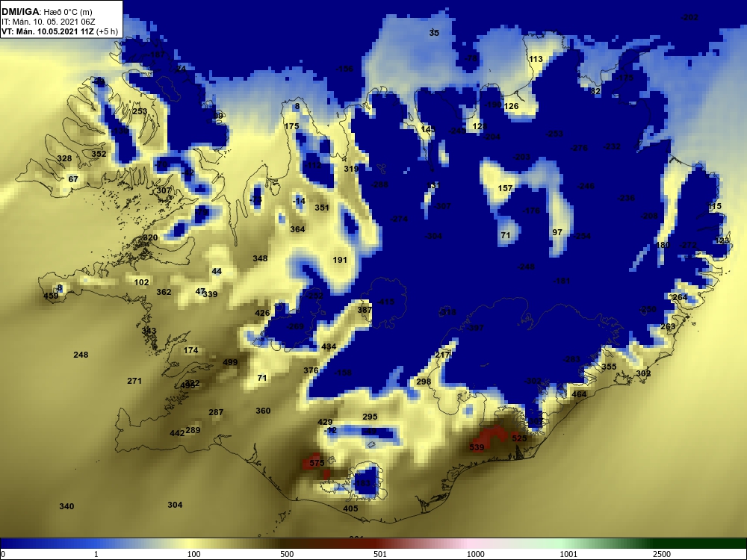Screen dimensions: 747x560
Task: Click the map value '464'
Action: 579,394
